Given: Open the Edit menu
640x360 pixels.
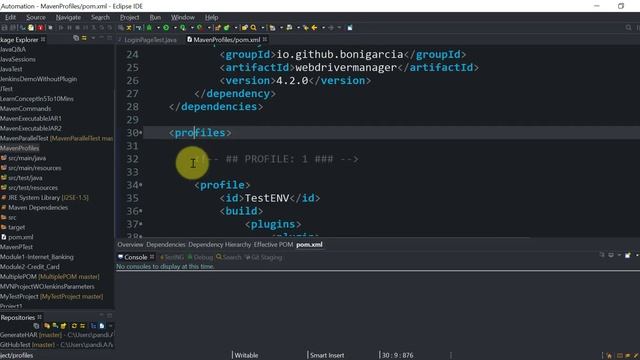Looking at the screenshot, I should tap(11, 17).
